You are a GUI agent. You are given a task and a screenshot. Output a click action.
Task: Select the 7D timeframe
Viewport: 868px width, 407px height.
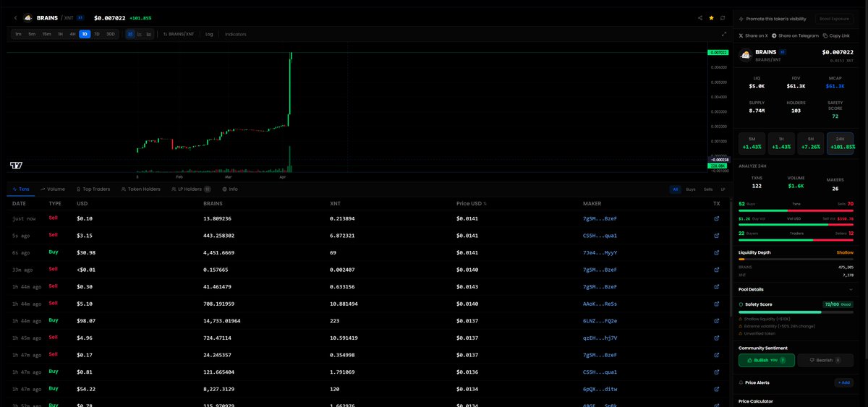97,34
